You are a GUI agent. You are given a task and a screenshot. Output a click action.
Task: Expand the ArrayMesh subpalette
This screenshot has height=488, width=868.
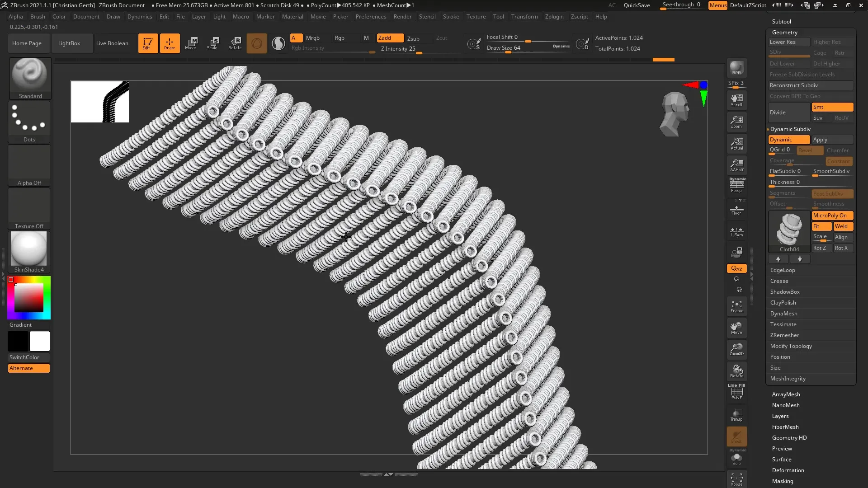tap(786, 394)
